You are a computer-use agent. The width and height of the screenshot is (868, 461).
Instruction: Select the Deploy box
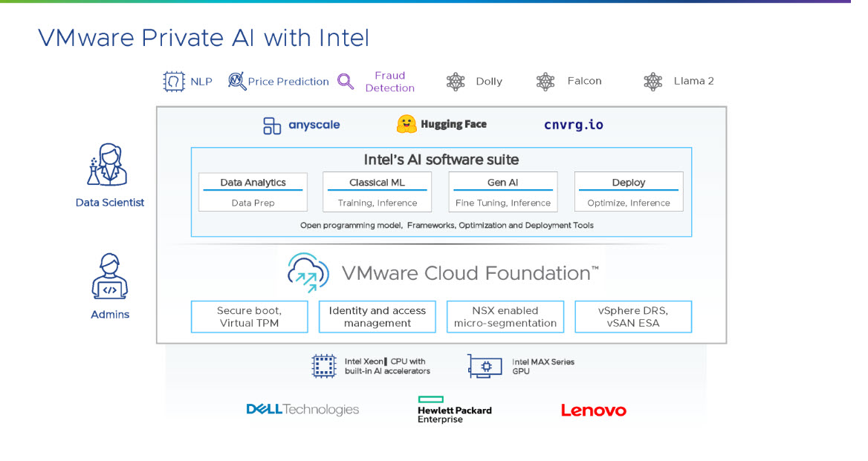(x=629, y=192)
